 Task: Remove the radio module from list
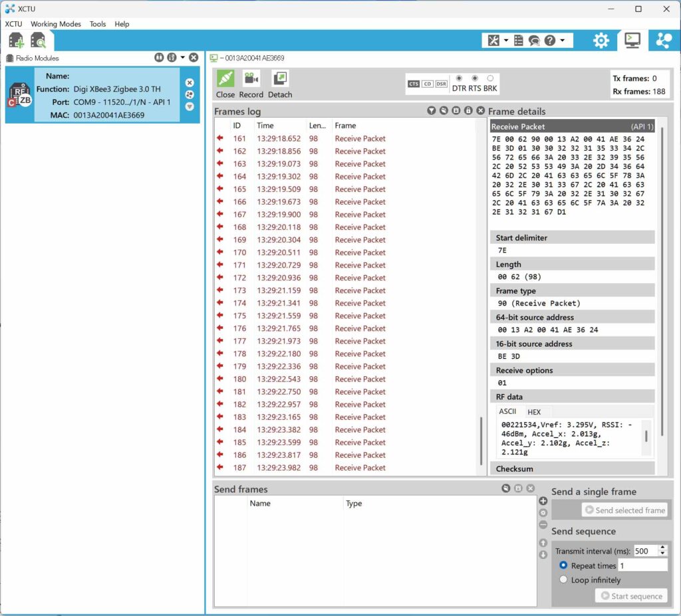[190, 82]
